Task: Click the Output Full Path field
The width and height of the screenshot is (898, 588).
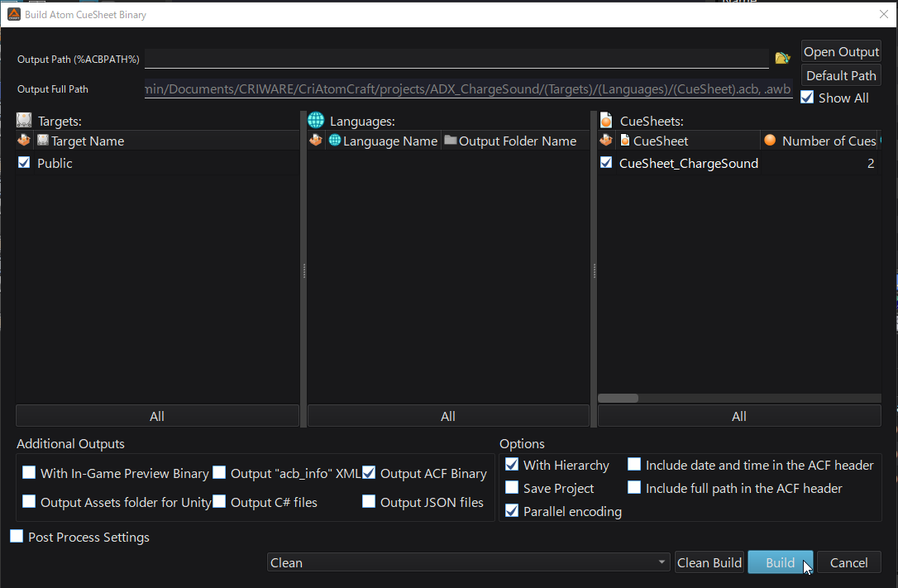Action: [469, 88]
